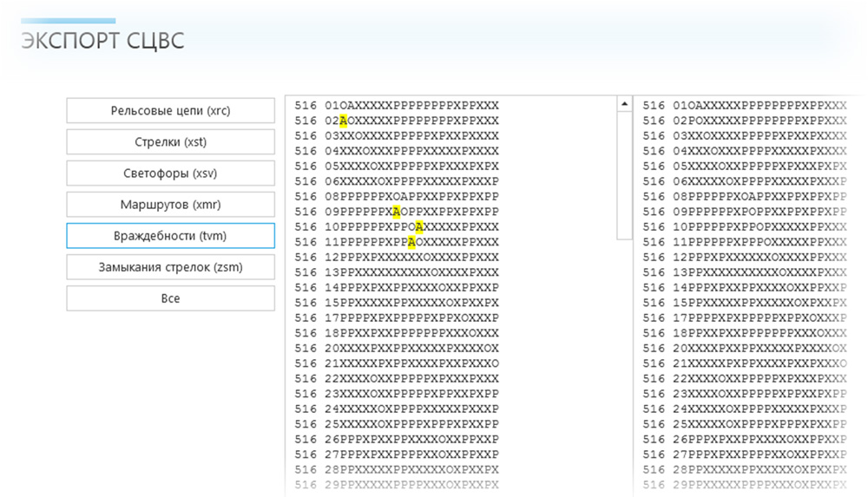Viewport: 868px width, 497px height.
Task: Select line 516 08 in the right listing
Action: coord(745,197)
